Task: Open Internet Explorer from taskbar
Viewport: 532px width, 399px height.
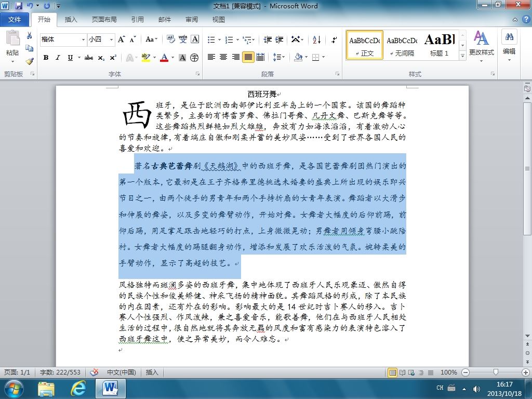Action: 78,389
